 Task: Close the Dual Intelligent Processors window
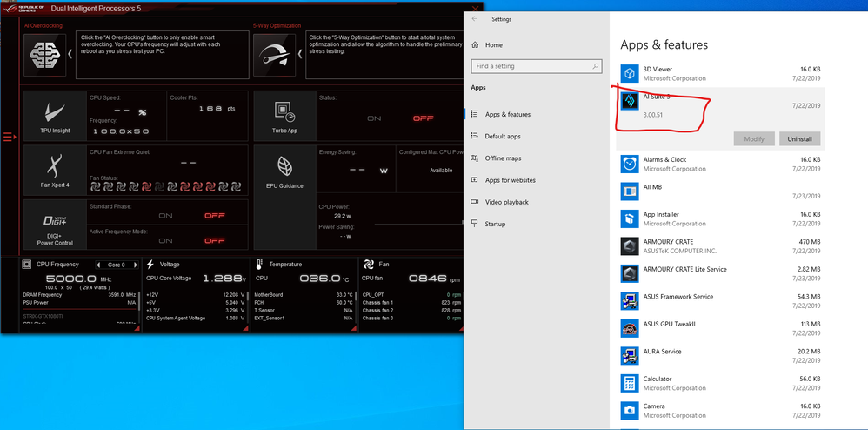[x=474, y=9]
